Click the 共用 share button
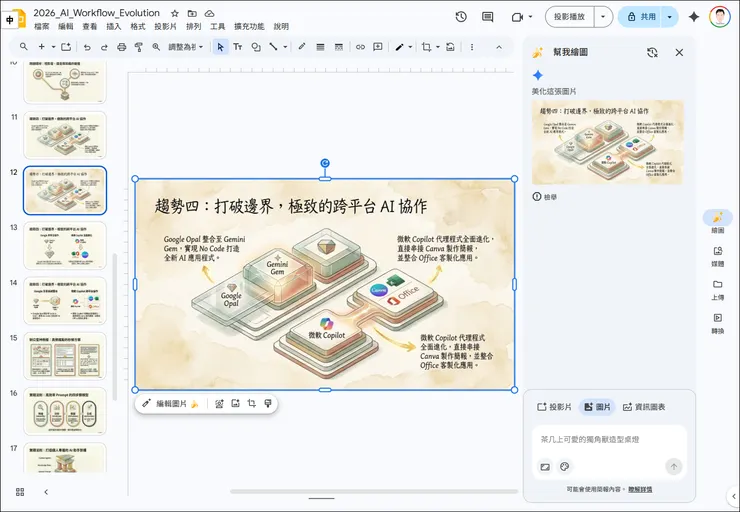The width and height of the screenshot is (740, 512). click(640, 17)
